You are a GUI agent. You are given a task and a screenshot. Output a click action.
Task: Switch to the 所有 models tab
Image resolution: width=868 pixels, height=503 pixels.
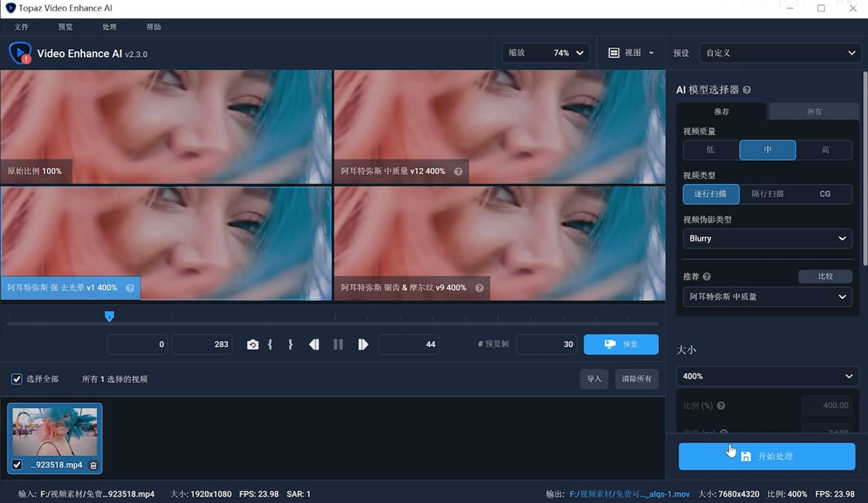[814, 112]
